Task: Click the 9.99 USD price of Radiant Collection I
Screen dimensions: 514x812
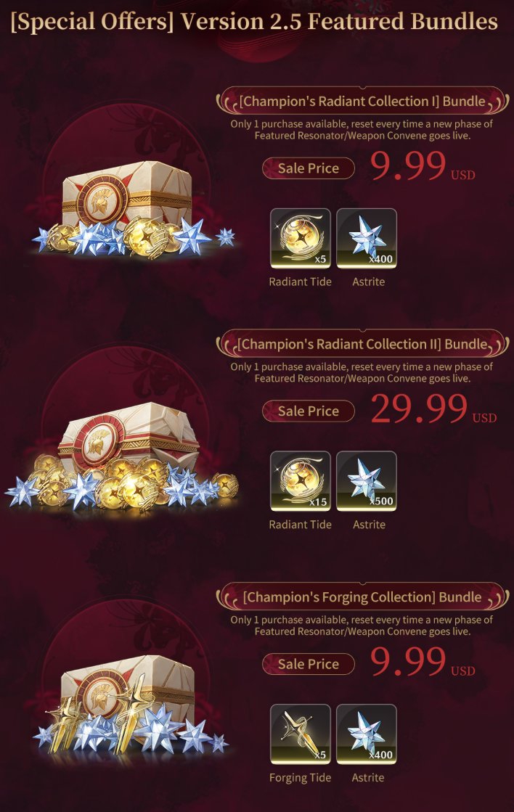Action: (423, 166)
